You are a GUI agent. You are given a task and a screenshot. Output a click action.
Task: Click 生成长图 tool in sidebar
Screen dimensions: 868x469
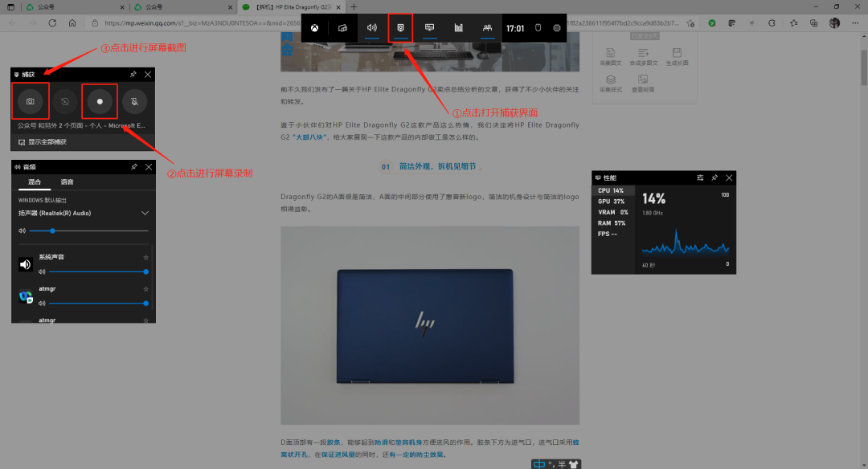(x=677, y=56)
